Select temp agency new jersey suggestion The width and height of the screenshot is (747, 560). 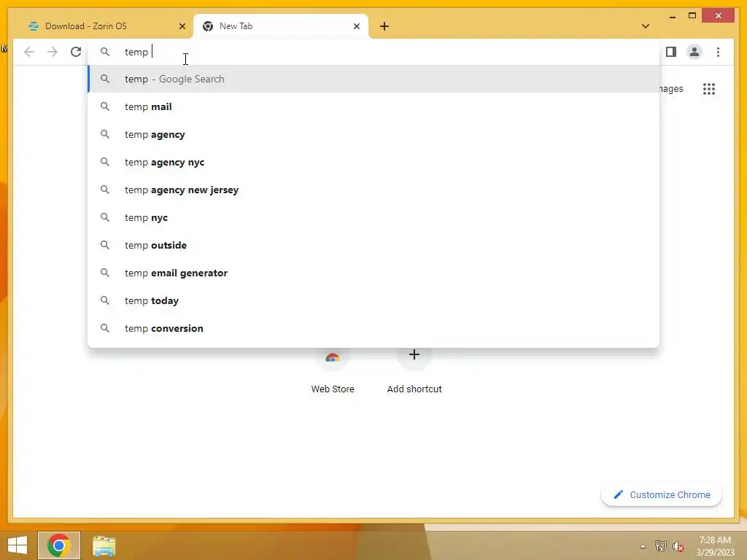(373, 190)
